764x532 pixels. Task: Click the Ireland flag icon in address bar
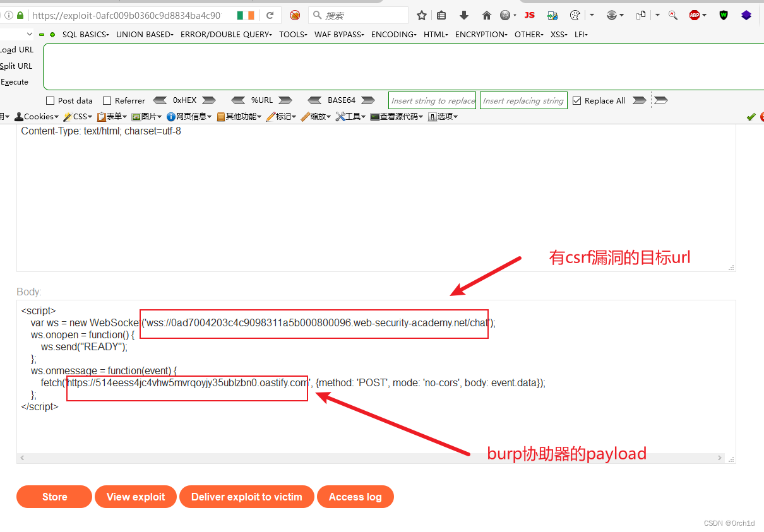coord(246,15)
